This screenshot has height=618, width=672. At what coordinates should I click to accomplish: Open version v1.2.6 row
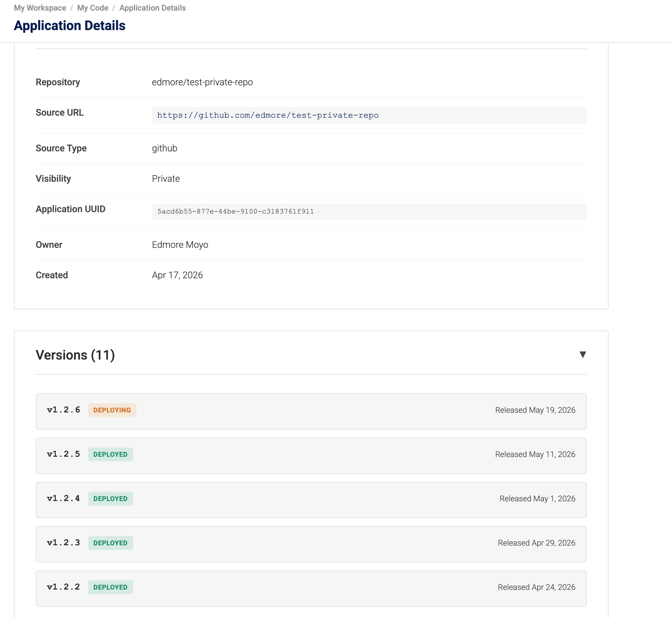[311, 411]
